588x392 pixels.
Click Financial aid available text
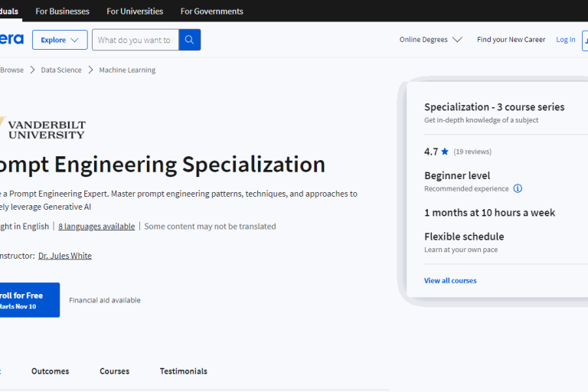click(105, 300)
